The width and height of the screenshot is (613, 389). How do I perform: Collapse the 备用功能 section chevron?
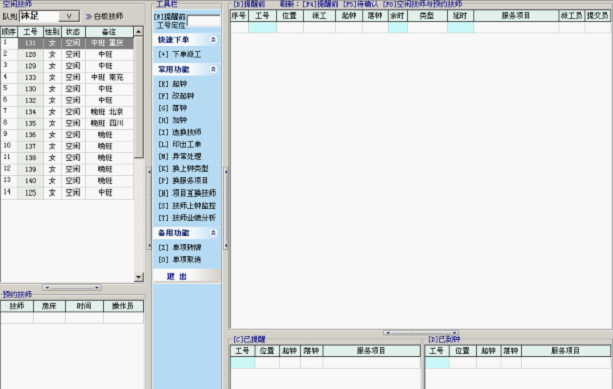pyautogui.click(x=213, y=233)
